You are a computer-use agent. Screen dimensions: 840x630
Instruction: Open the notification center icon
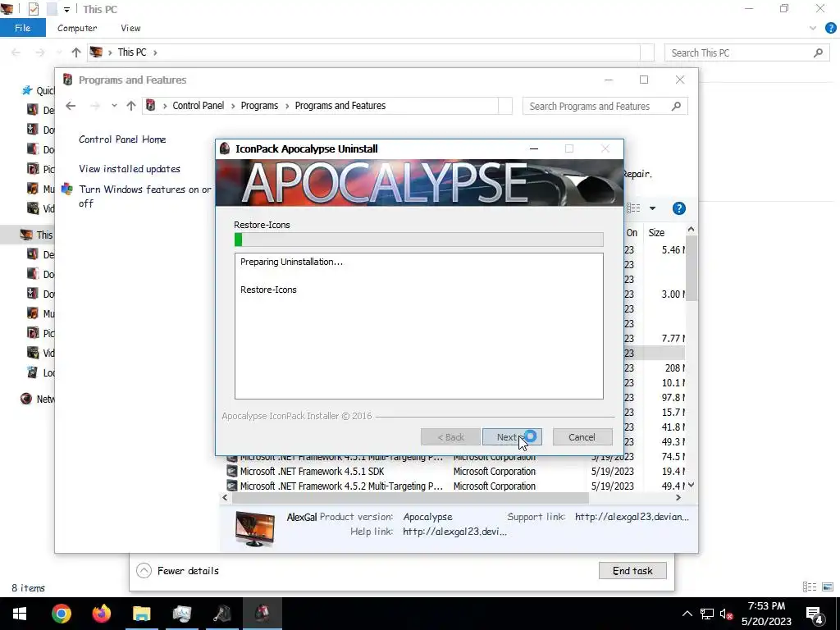tap(815, 614)
